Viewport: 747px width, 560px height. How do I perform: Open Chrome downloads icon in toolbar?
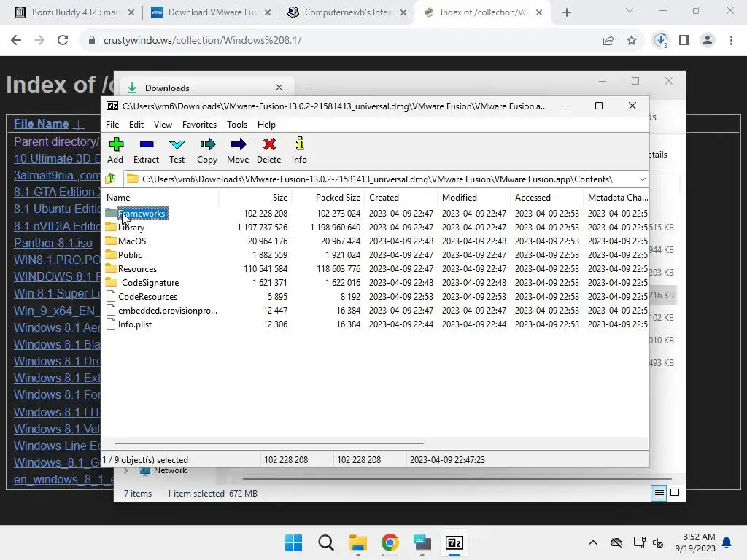[x=661, y=41]
